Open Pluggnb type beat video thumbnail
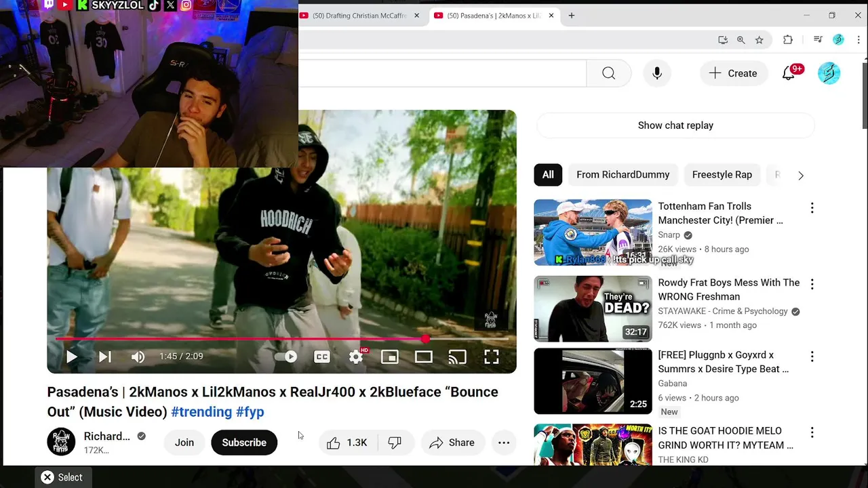868x488 pixels. 593,381
